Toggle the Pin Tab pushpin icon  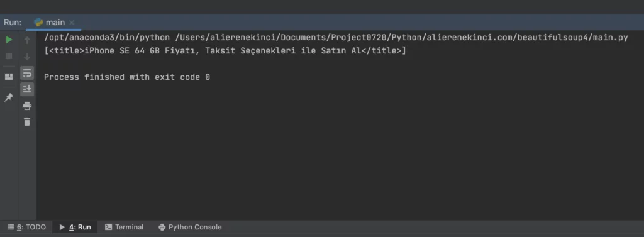click(9, 97)
